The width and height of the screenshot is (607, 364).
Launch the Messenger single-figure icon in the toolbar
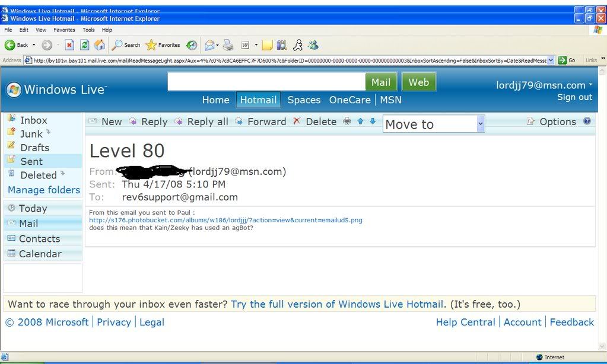pos(298,45)
